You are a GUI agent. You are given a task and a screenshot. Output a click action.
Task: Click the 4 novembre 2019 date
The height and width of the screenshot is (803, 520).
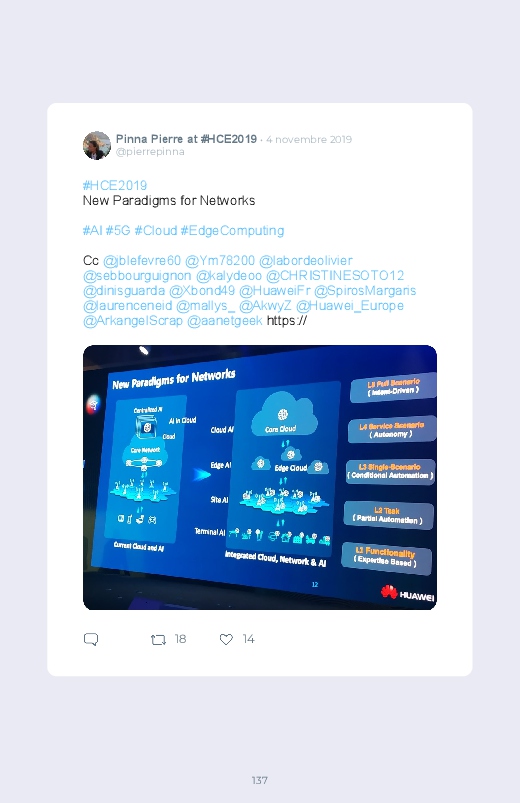[309, 139]
